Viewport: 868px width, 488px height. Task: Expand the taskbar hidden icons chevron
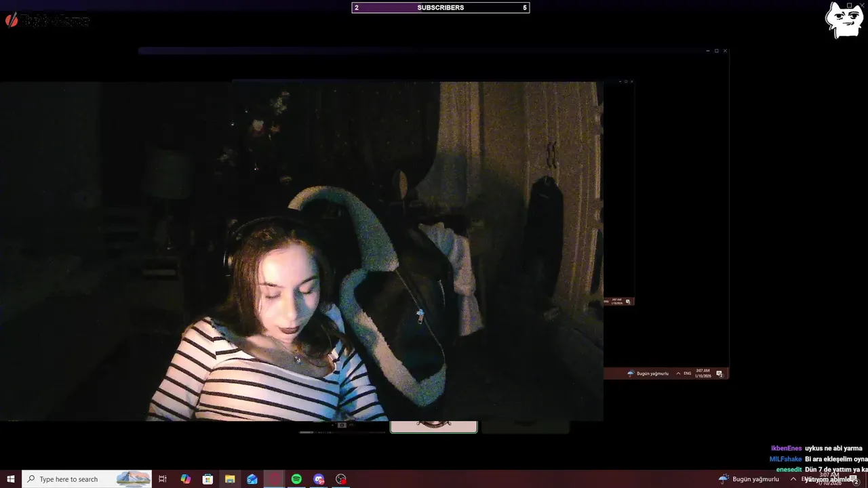(x=793, y=479)
